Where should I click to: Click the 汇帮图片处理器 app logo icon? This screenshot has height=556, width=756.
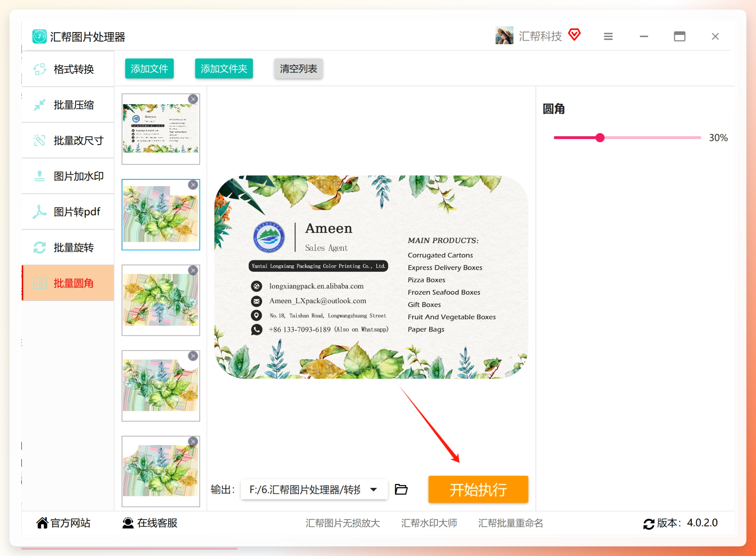[x=40, y=36]
